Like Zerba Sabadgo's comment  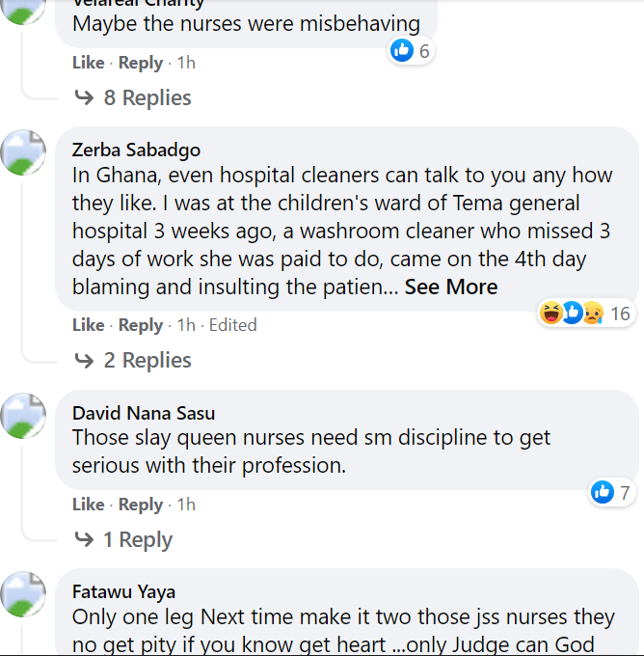coord(88,325)
